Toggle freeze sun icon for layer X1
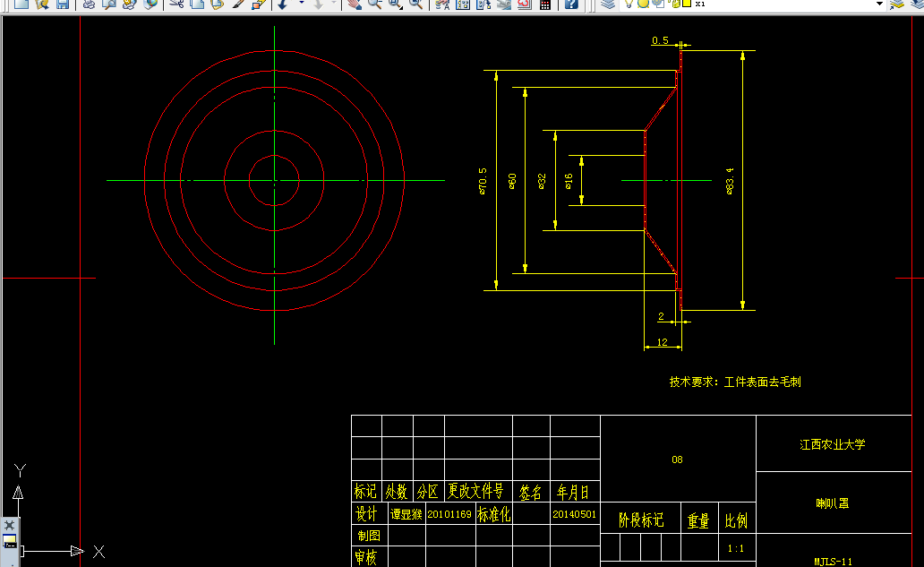 tap(643, 4)
